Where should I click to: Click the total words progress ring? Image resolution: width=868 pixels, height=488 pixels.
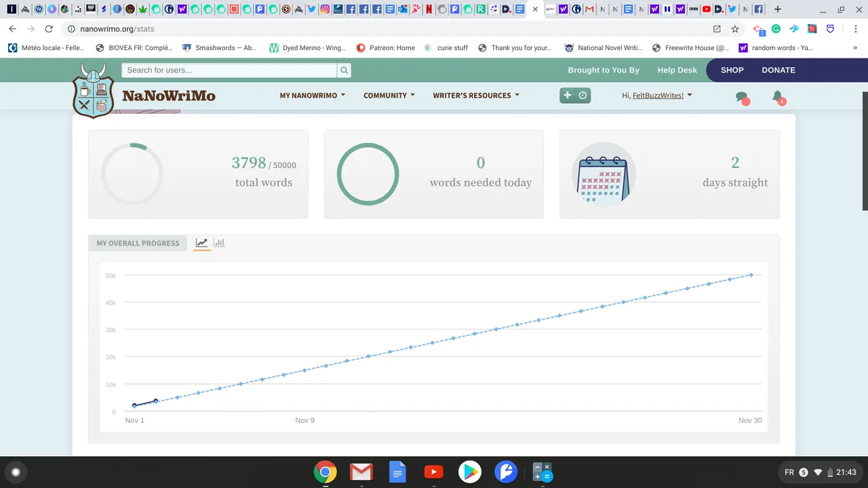pos(132,174)
